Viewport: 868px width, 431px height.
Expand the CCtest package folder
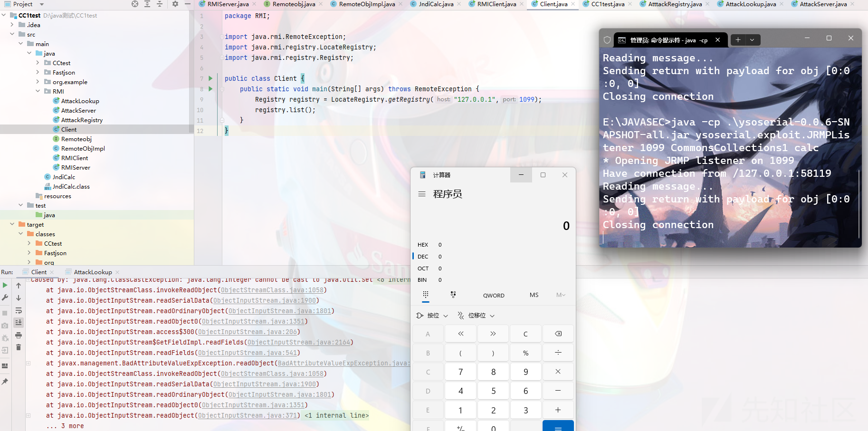pos(38,63)
